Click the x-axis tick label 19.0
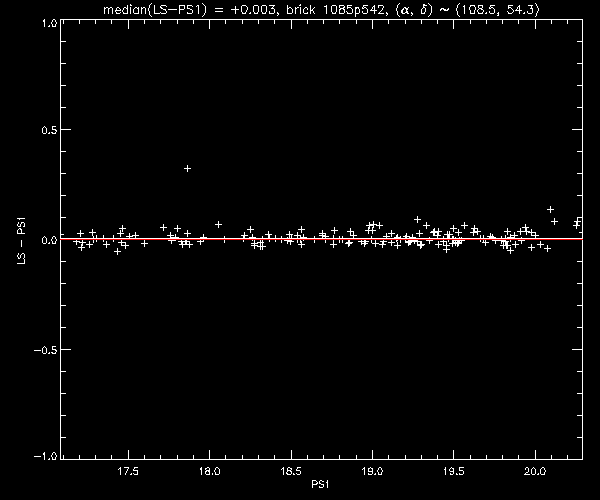This screenshot has height=500, width=600. (372, 471)
